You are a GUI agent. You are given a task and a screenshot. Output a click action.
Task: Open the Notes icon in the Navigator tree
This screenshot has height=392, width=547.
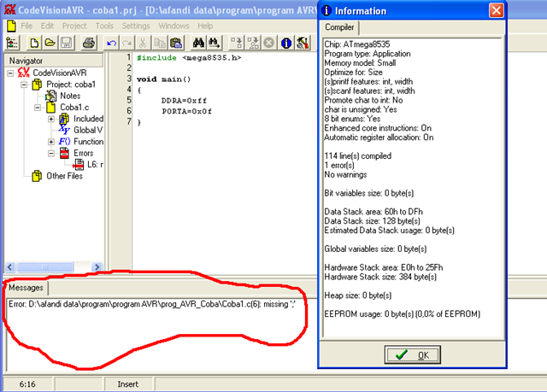point(51,96)
